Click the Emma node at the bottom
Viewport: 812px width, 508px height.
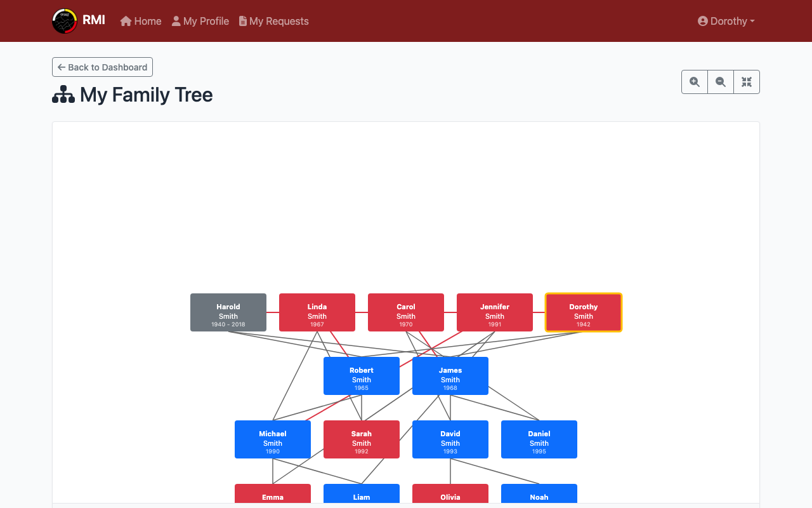pyautogui.click(x=273, y=497)
